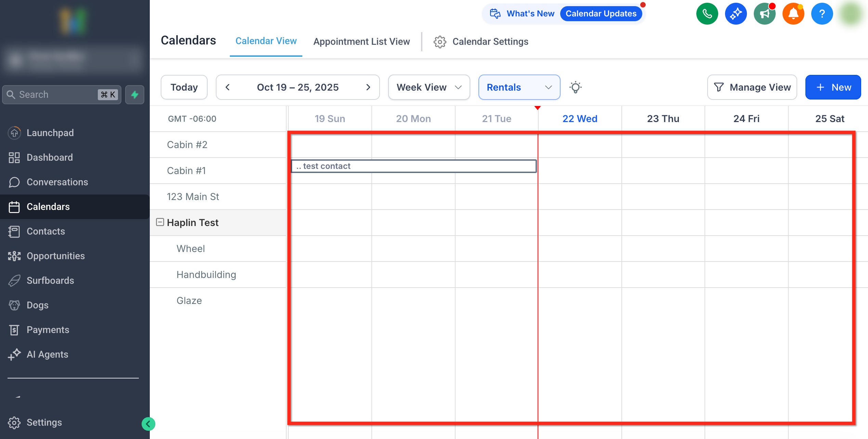
Task: Collapse sidebar with the green arrow button
Action: (148, 424)
